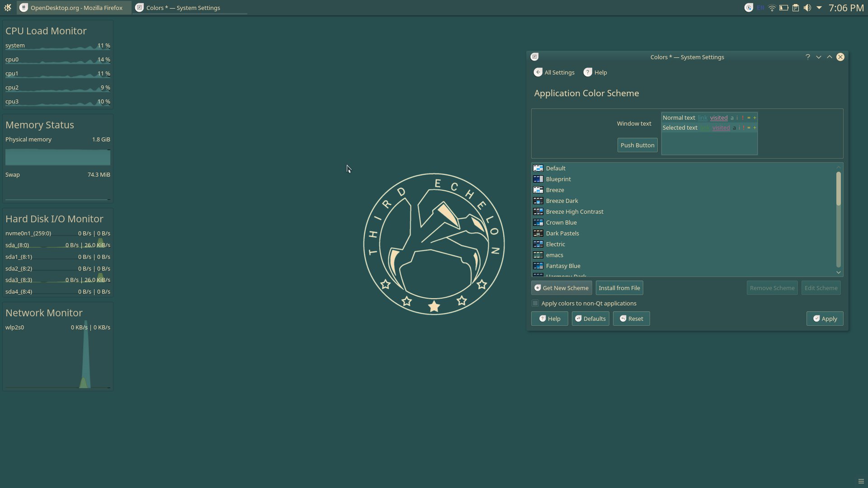Click the Edit Scheme button

pyautogui.click(x=821, y=288)
